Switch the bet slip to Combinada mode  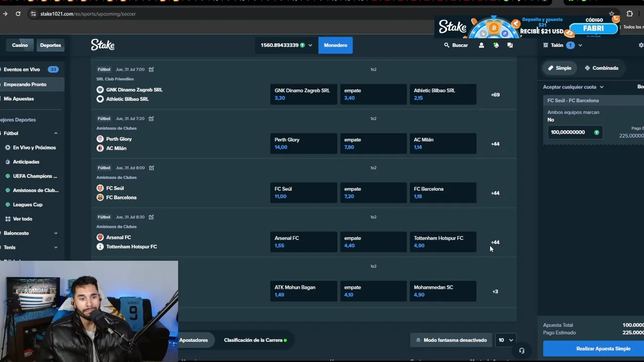pyautogui.click(x=601, y=68)
